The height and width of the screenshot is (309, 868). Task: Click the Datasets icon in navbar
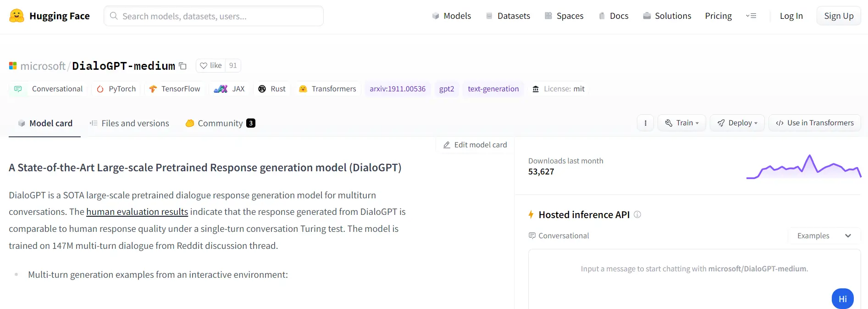(x=489, y=16)
